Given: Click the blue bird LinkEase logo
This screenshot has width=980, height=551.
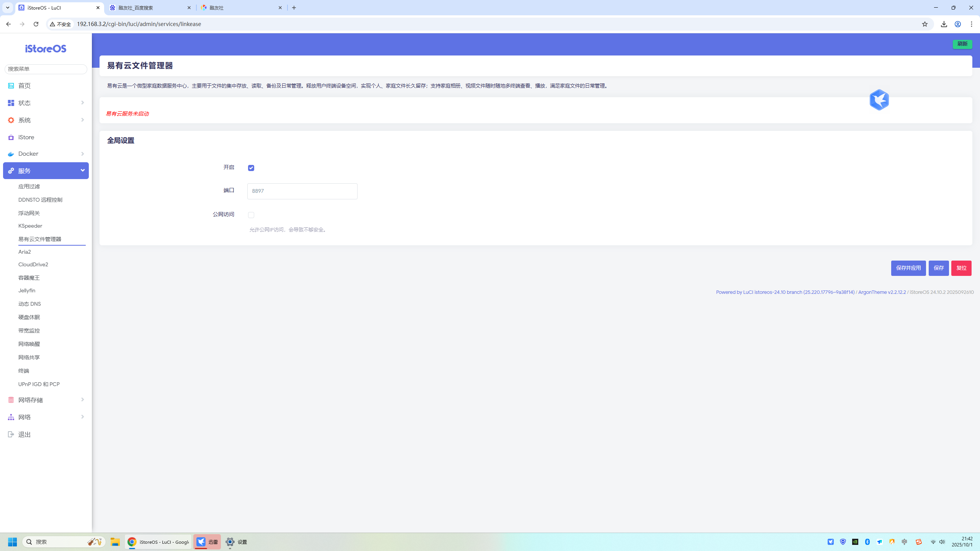Looking at the screenshot, I should pos(879,100).
